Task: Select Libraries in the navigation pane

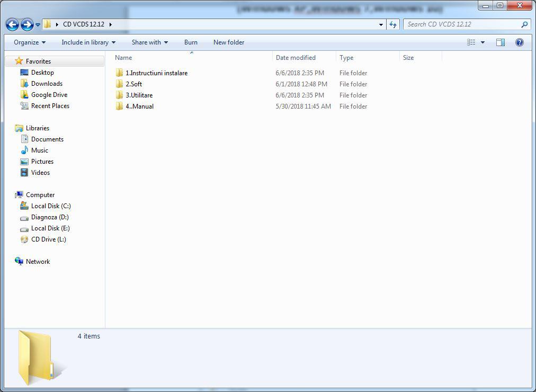Action: point(38,128)
